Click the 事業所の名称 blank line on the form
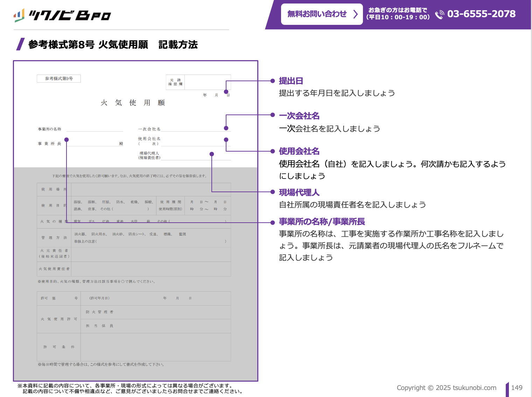532x397 pixels. 94,129
